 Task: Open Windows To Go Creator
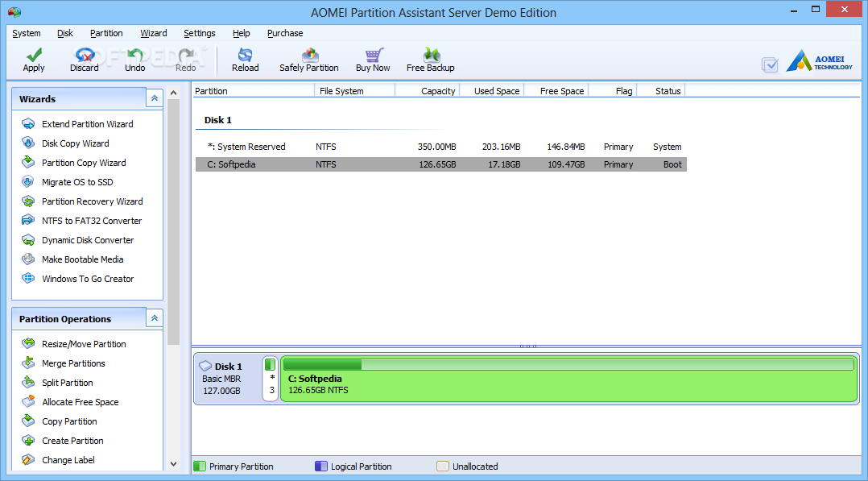88,280
